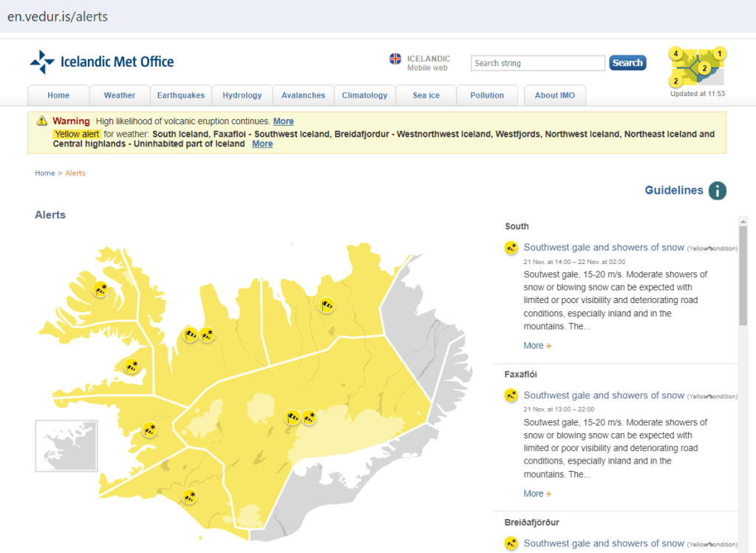Click Home in the breadcrumb
The width and height of the screenshot is (756, 553).
pos(44,173)
